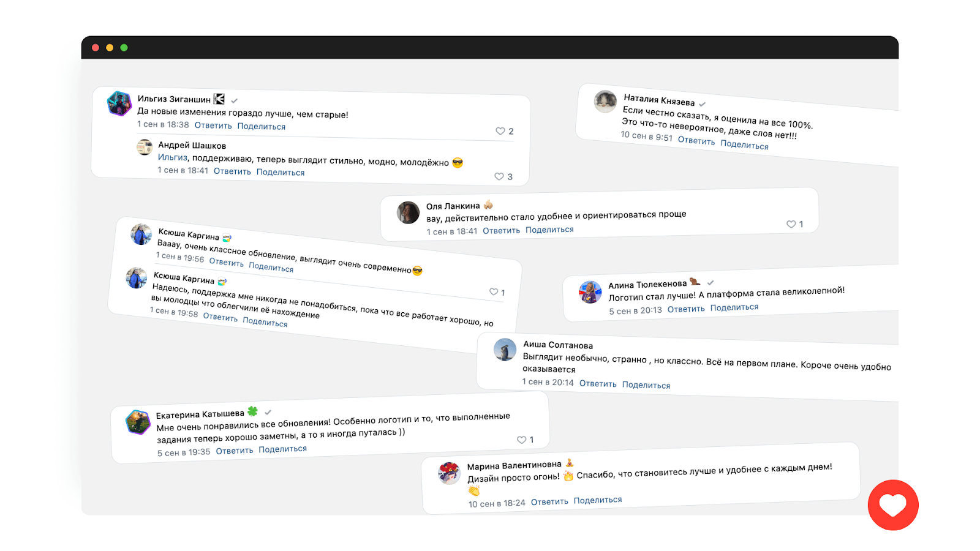
Task: Click Поделиться under Андрей Шашков's reply
Action: pyautogui.click(x=281, y=172)
